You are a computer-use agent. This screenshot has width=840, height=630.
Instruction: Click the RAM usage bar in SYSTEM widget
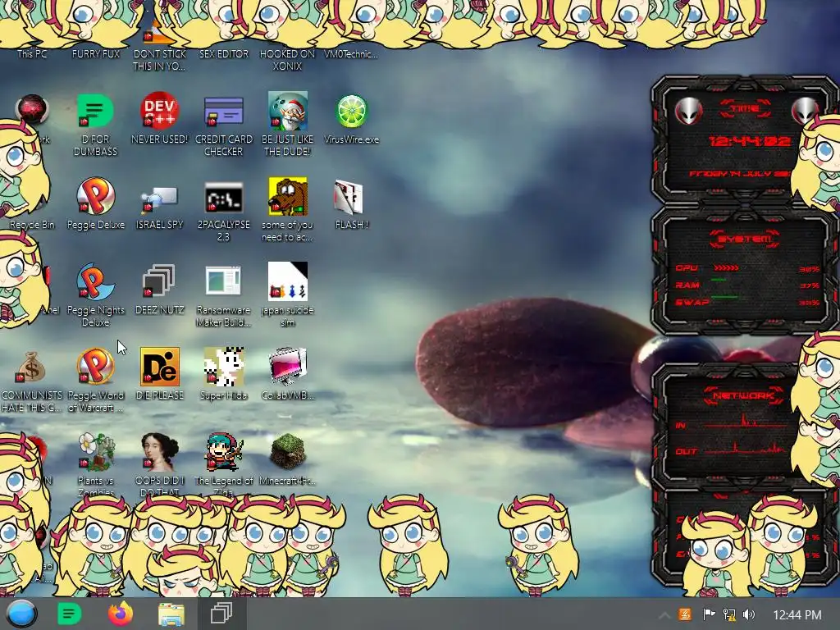pos(719,280)
